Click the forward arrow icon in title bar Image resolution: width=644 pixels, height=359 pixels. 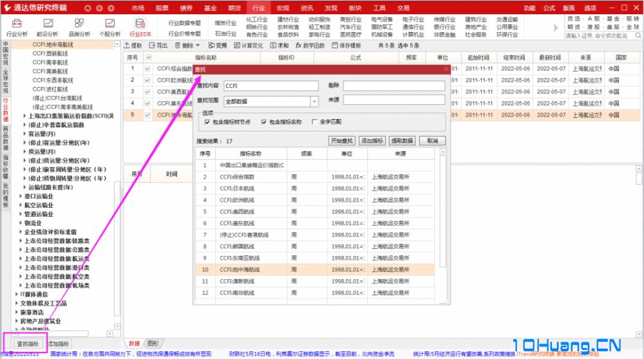click(x=111, y=8)
